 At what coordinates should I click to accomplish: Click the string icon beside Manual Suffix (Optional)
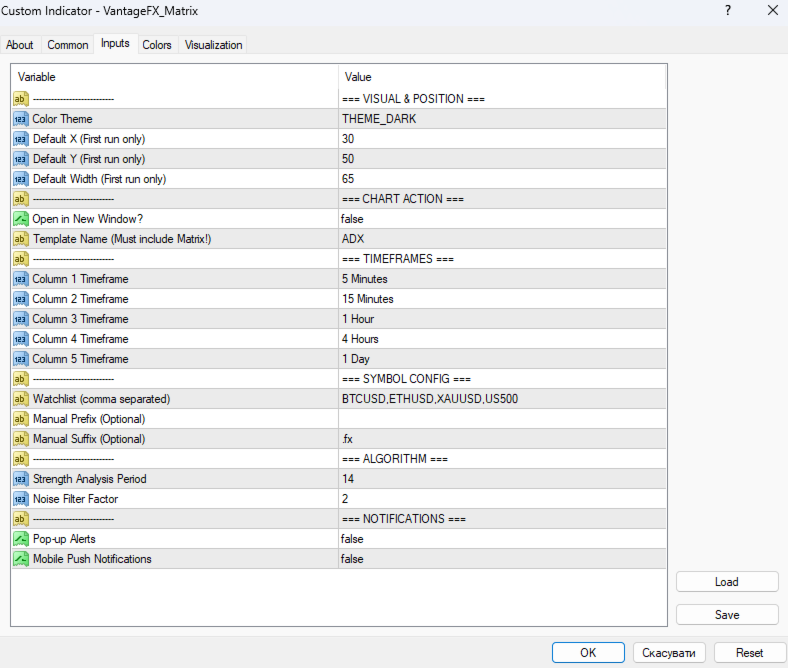tap(21, 439)
